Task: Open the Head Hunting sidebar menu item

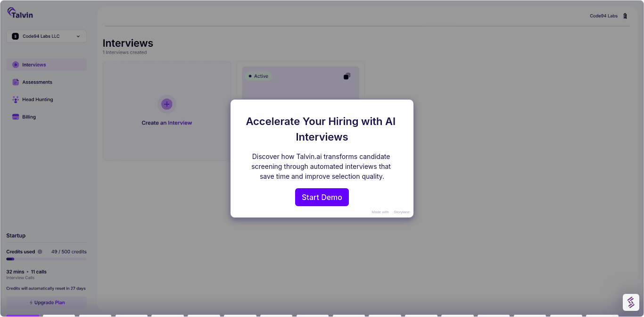Action: 46,100
